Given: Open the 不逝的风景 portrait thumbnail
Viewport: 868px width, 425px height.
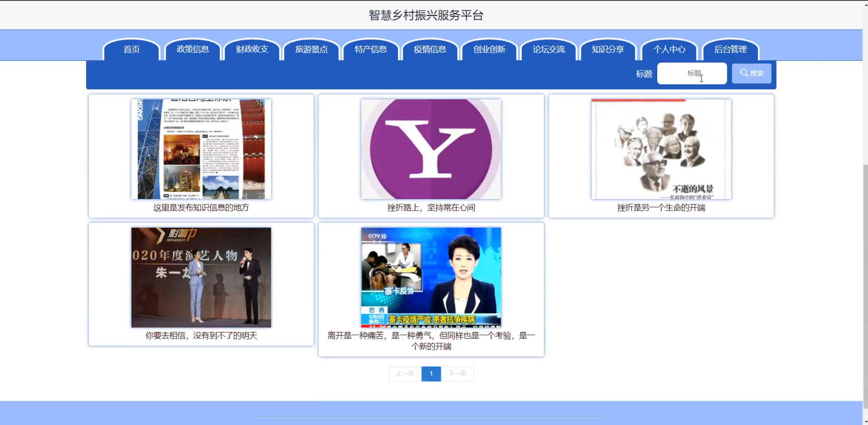Looking at the screenshot, I should click(x=661, y=149).
